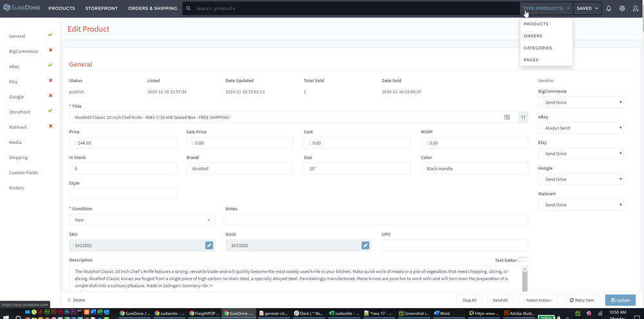Image resolution: width=644 pixels, height=319 pixels.
Task: Select Pages in type menu
Action: click(x=531, y=59)
